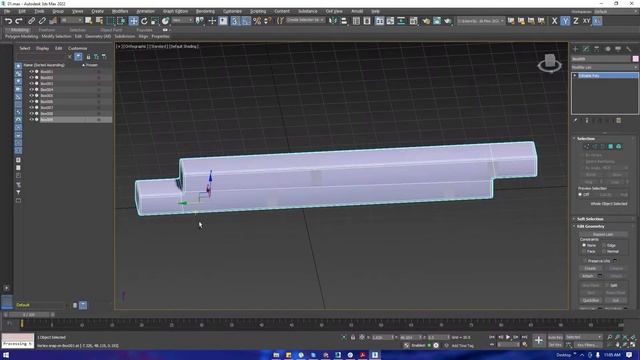
Task: Activate the Select and Rotate tool
Action: click(144, 21)
